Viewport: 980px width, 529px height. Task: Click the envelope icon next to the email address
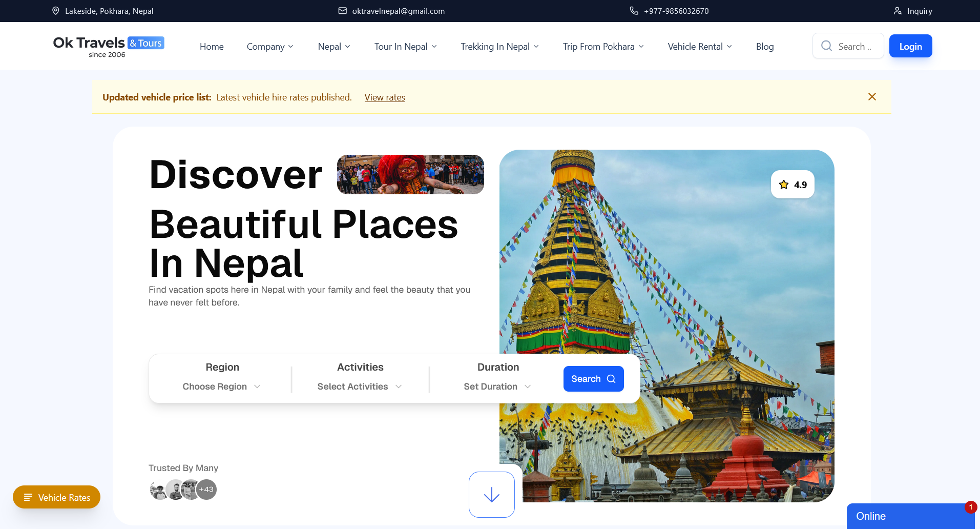[341, 11]
